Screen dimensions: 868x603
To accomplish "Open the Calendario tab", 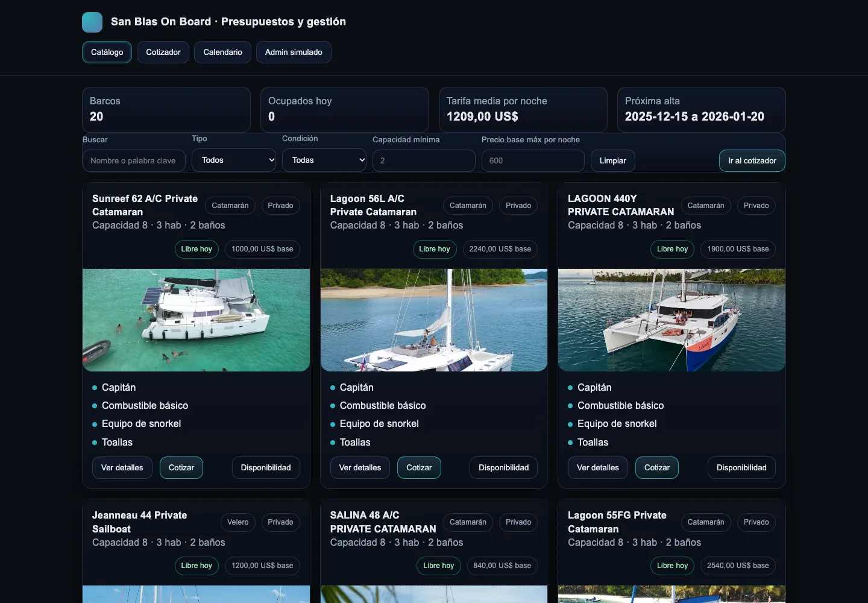I will [x=222, y=52].
